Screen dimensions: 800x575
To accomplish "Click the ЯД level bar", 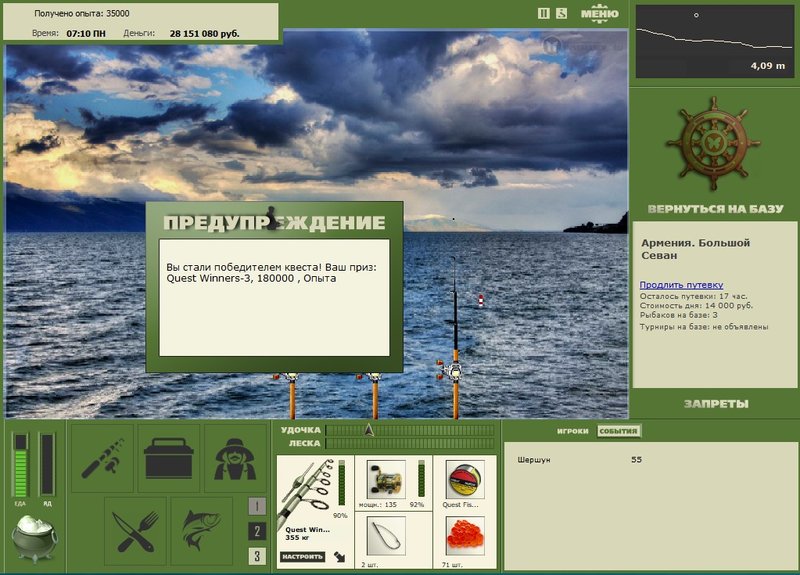I will point(47,465).
